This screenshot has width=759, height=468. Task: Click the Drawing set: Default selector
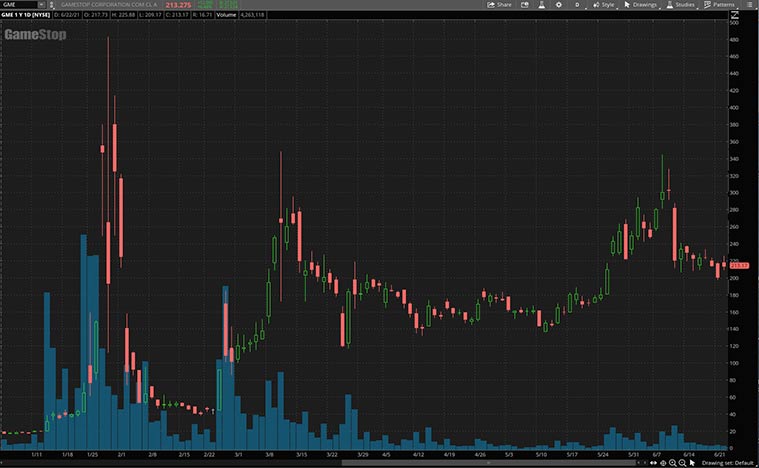pos(728,463)
